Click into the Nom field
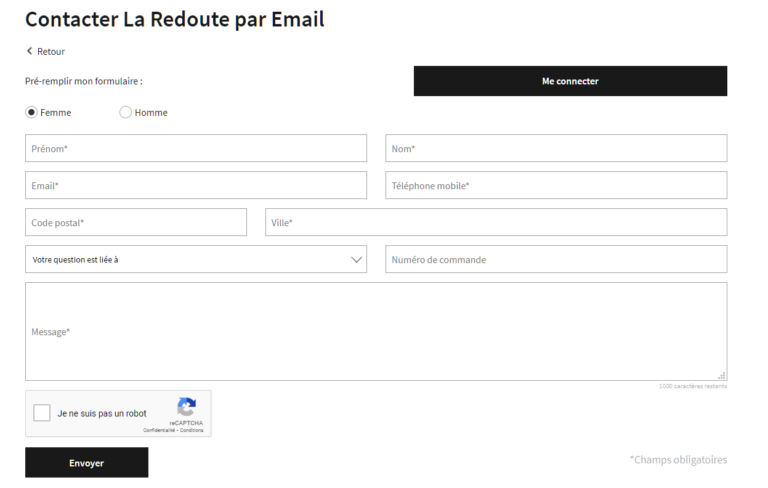Viewport: 768px width, 488px height. coord(556,148)
